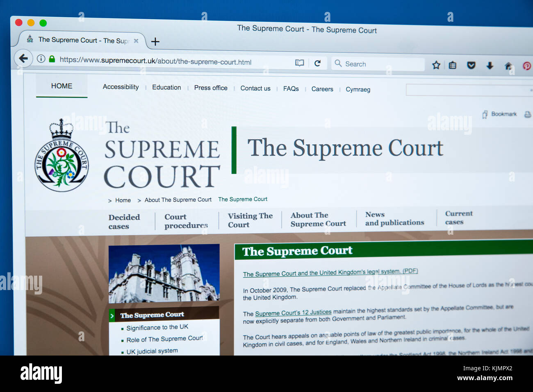This screenshot has height=392, width=533.
Task: Go to the browser home page icon
Action: [x=508, y=66]
